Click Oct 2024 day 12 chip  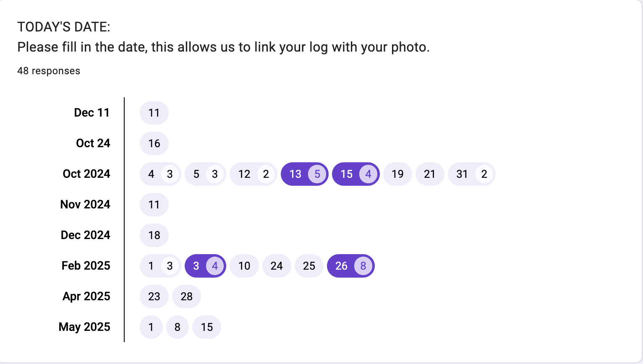point(253,174)
